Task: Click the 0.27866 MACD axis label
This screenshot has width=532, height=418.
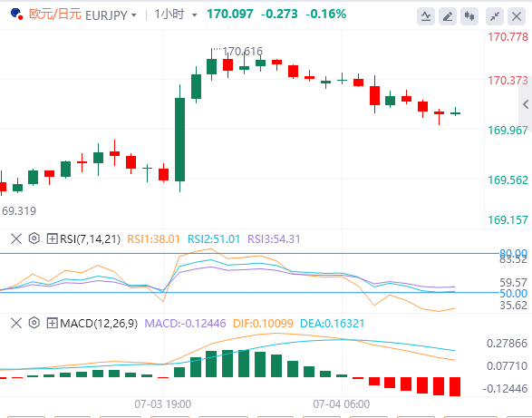Action: coord(507,344)
